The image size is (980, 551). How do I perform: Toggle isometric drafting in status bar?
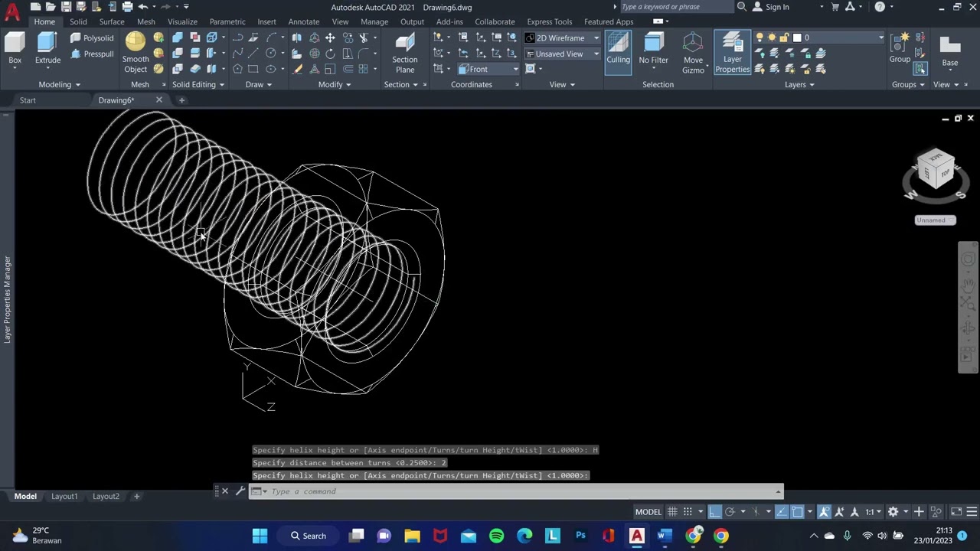(756, 511)
